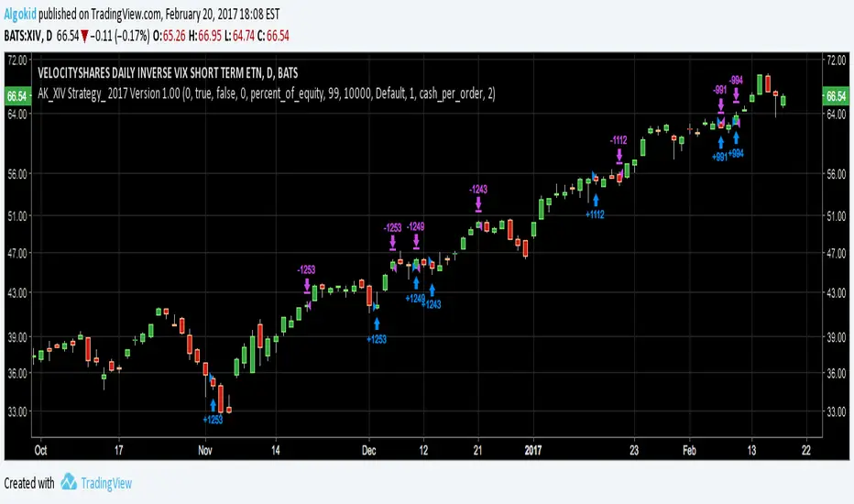Click the C:66.54 close value
854x504 pixels.
(273, 36)
